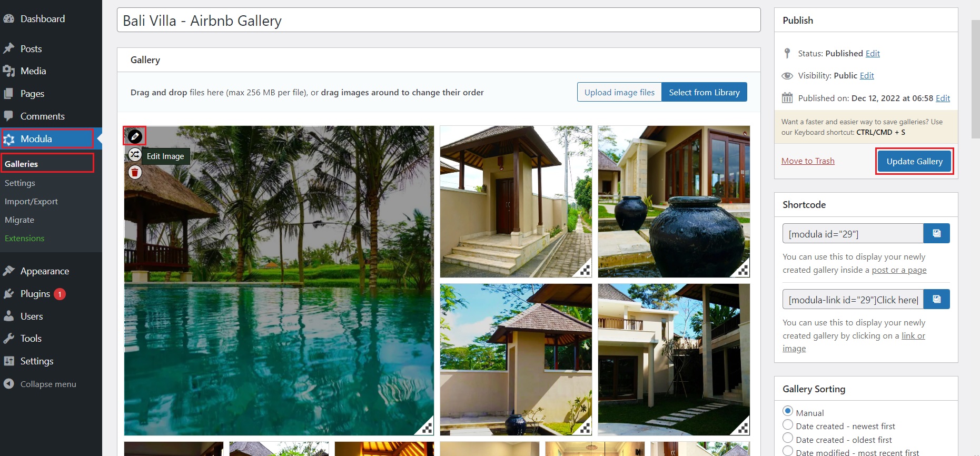980x456 pixels.
Task: Click the gallery title input field
Action: [x=439, y=20]
